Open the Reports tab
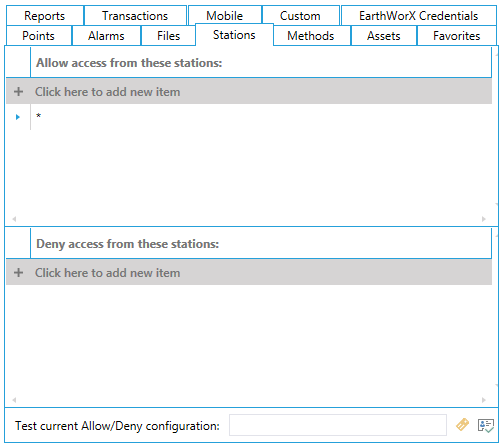503x446 pixels. (45, 16)
